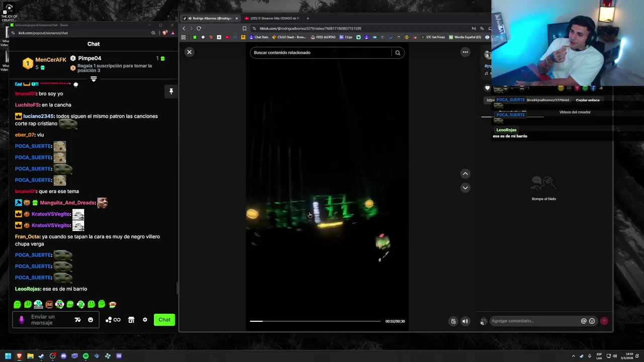644x362 pixels.
Task: Copy link with 'Copiar enlace' button
Action: tap(588, 100)
